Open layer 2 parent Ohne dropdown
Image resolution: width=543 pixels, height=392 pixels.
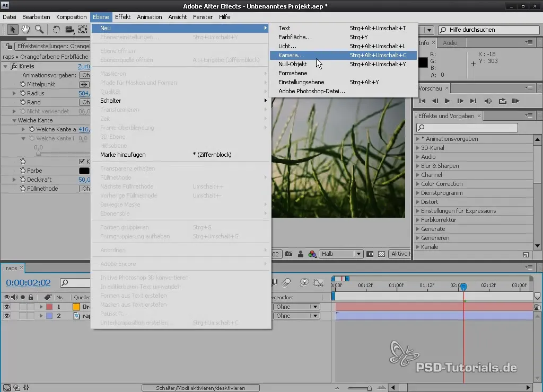296,316
